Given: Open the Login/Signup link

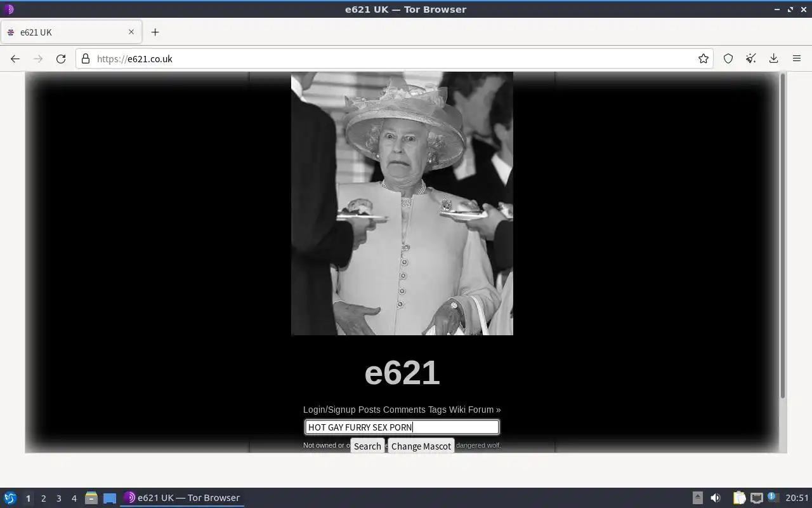Looking at the screenshot, I should (x=329, y=410).
